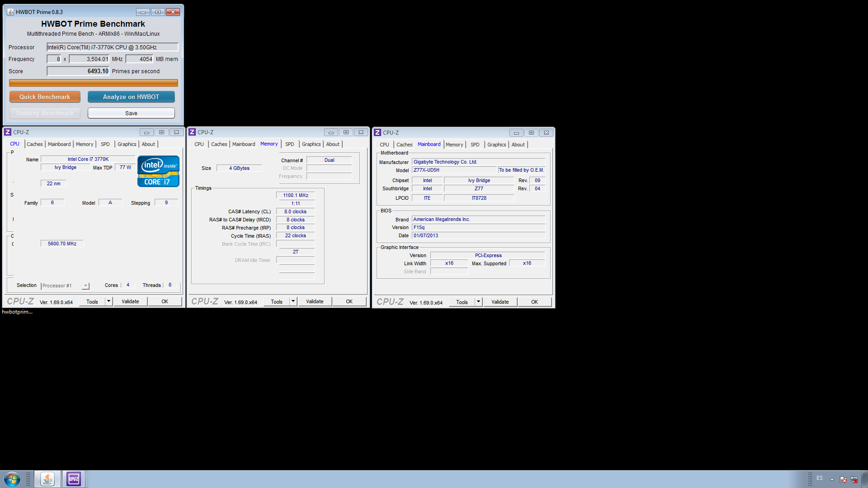Screen dimensions: 868x488
Task: Click OK in the first CPU-Z CPU window
Action: [165, 301]
